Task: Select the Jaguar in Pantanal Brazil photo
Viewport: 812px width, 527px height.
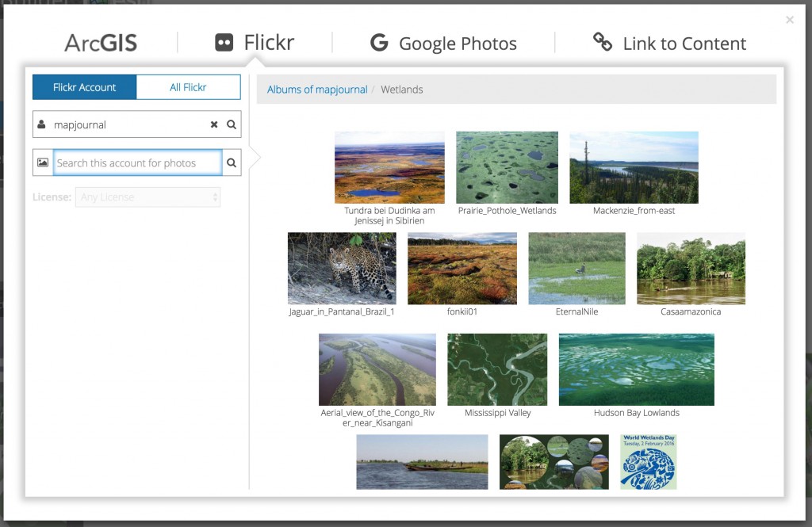Action: pyautogui.click(x=342, y=269)
